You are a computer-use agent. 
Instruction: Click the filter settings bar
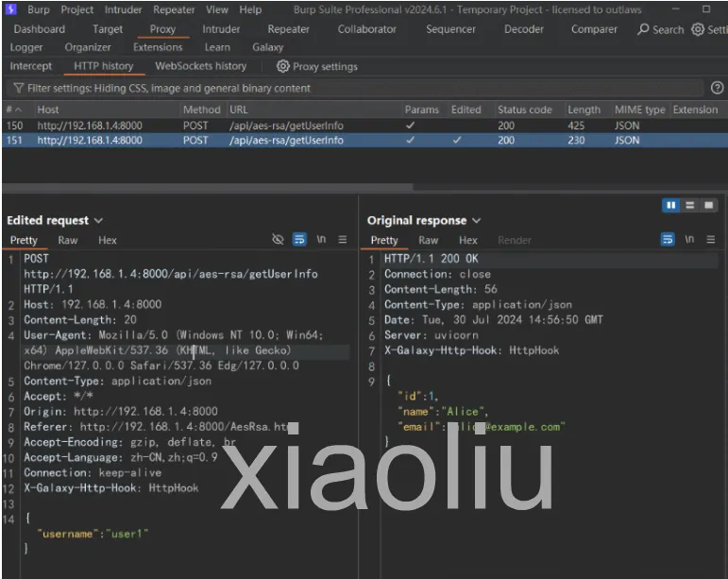tap(356, 88)
